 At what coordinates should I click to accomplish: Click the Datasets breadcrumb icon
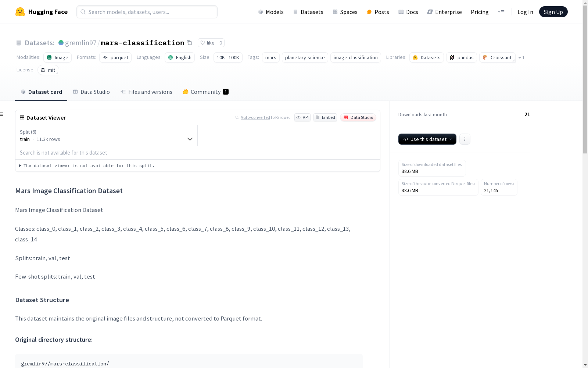pyautogui.click(x=19, y=43)
